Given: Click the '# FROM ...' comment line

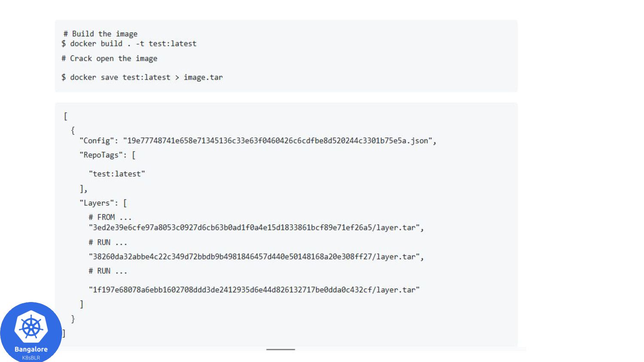Looking at the screenshot, I should click(110, 217).
